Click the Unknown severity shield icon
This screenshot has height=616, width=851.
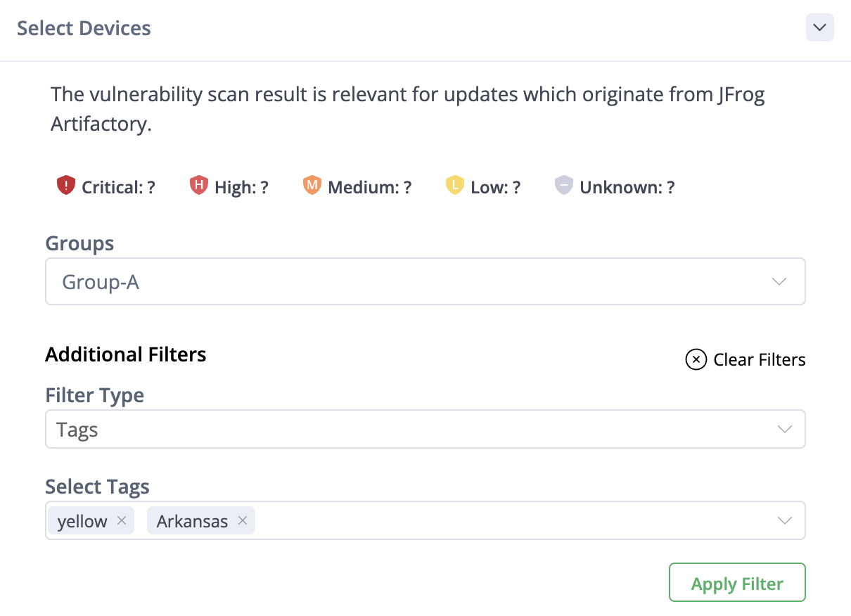[x=563, y=186]
